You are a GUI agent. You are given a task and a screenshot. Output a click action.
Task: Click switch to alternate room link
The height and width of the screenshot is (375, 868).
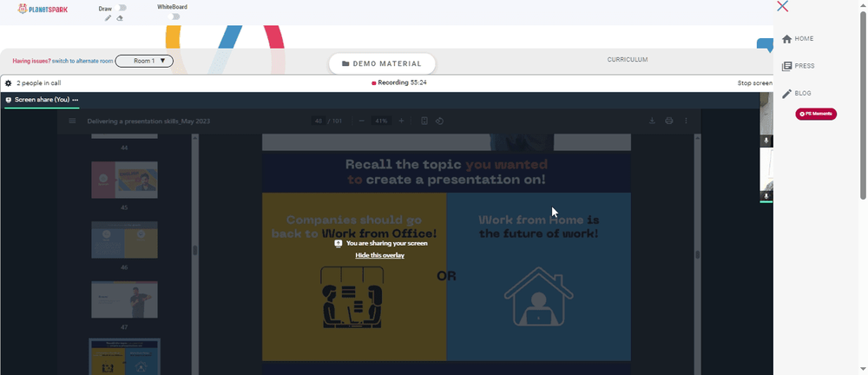(x=82, y=61)
